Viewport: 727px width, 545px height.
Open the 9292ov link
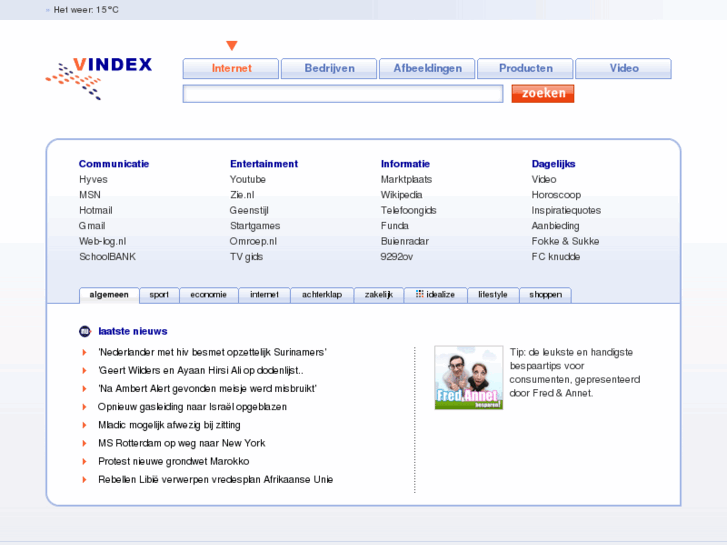[397, 257]
